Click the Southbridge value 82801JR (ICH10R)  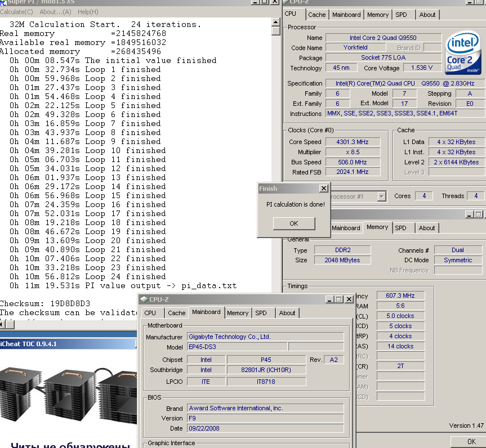(266, 370)
